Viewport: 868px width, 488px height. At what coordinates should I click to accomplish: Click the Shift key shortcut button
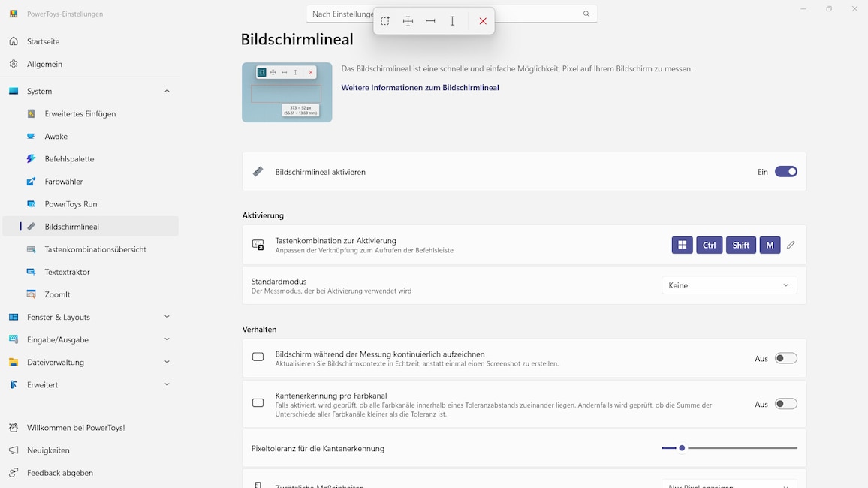[740, 245]
